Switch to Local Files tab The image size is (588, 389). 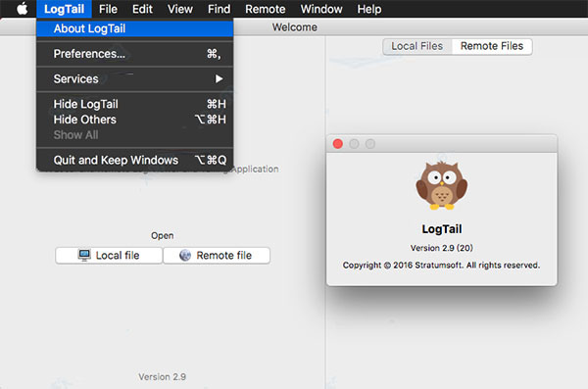417,46
